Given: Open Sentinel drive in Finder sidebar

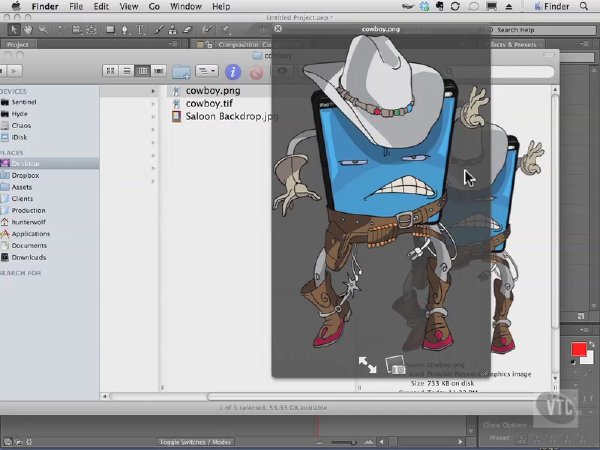Looking at the screenshot, I should pos(24,102).
